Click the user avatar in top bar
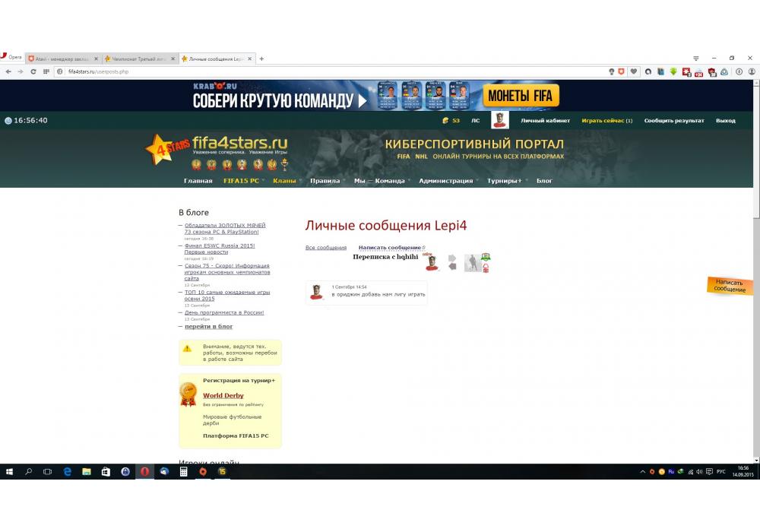The image size is (760, 532). [500, 119]
